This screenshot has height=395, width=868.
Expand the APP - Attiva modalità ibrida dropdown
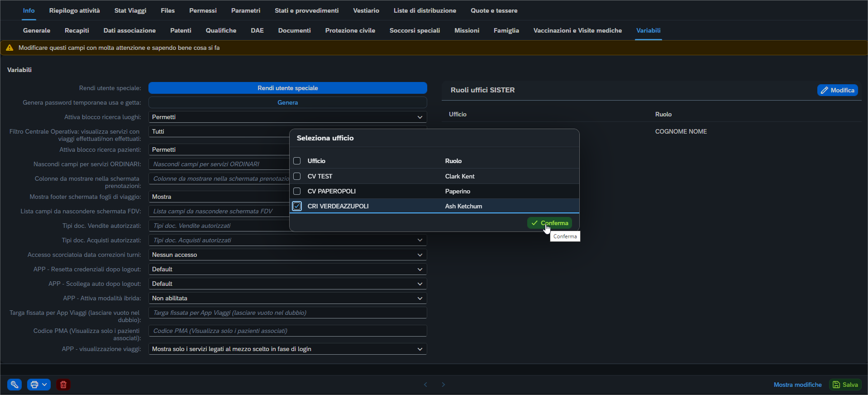(420, 298)
